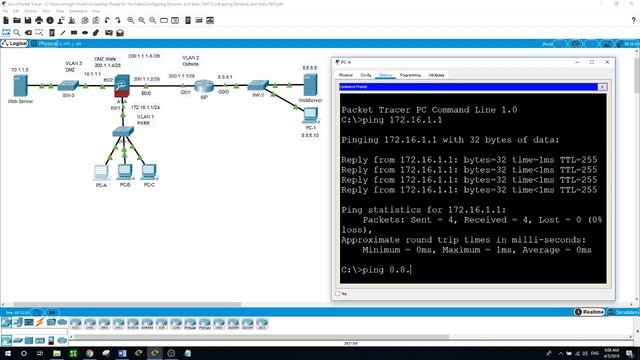Open the Options menu
The image size is (640, 360).
click(31, 11)
